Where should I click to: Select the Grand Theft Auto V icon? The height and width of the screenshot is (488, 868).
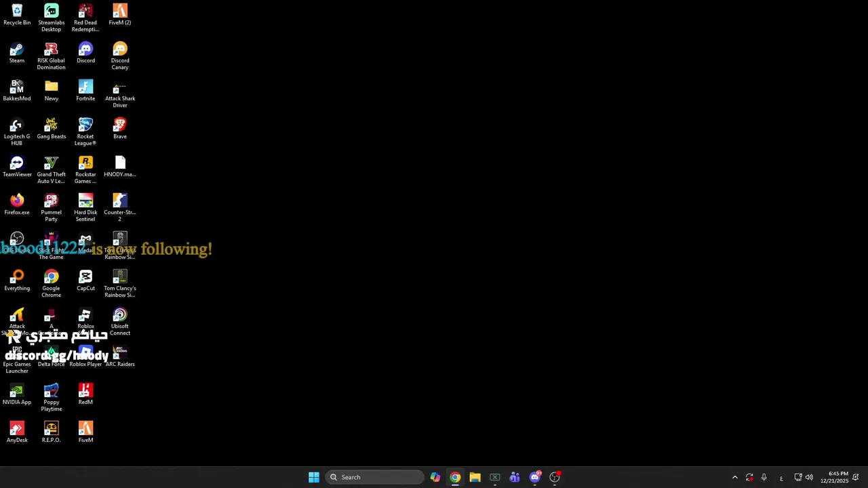click(52, 170)
